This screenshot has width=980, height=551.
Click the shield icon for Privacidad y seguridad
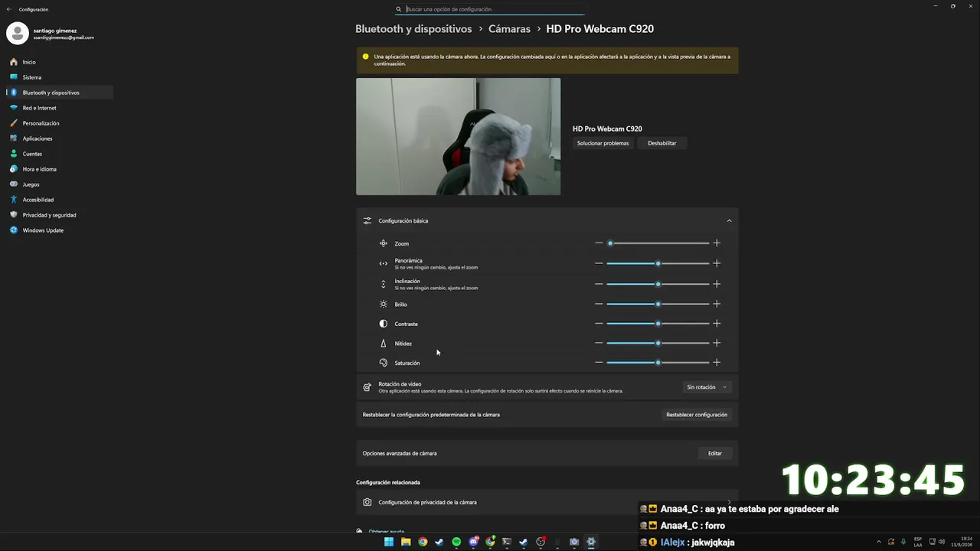click(x=14, y=215)
